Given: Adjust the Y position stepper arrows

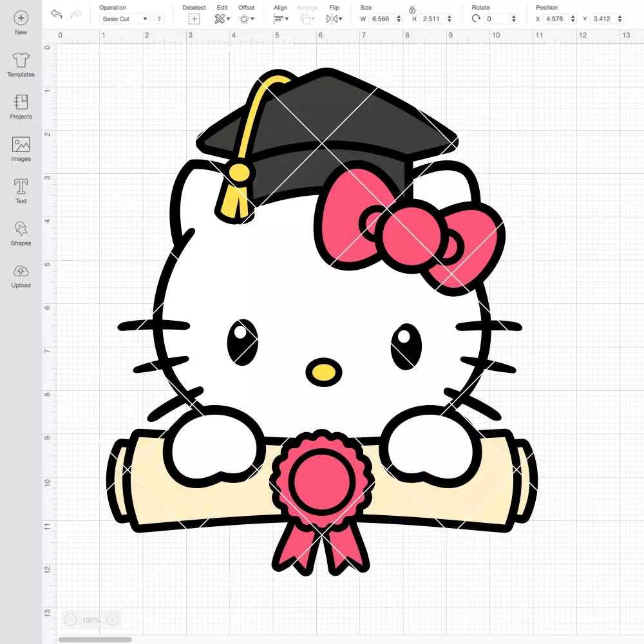Looking at the screenshot, I should (620, 19).
